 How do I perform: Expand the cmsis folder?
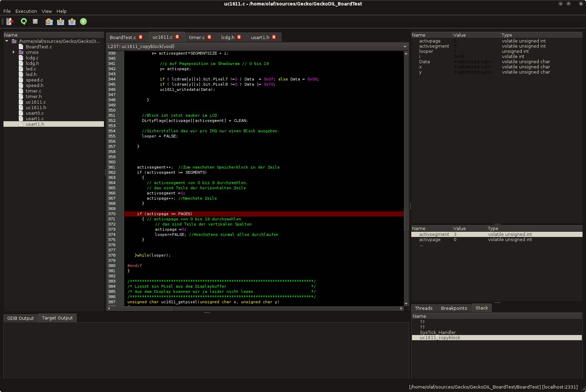tap(14, 52)
